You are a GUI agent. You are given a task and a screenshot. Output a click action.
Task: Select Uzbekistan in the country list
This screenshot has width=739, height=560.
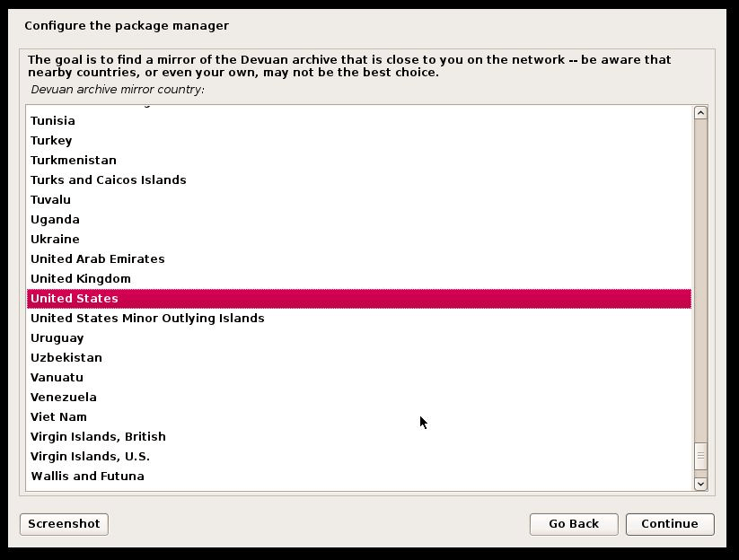point(66,357)
